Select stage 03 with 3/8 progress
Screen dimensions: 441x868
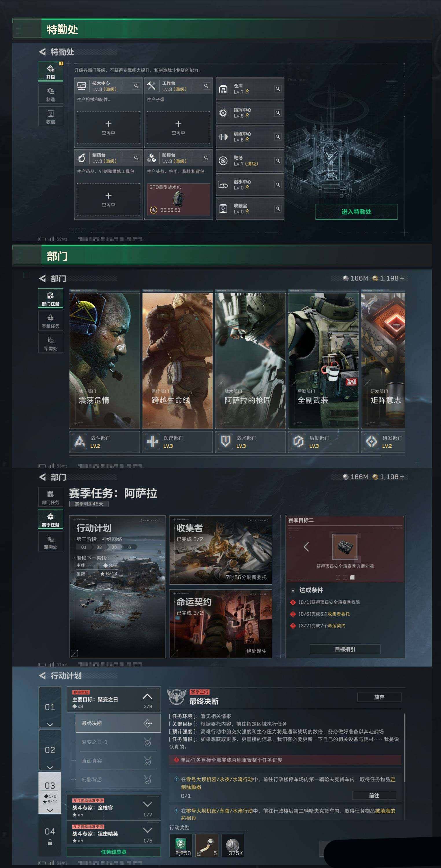50,793
